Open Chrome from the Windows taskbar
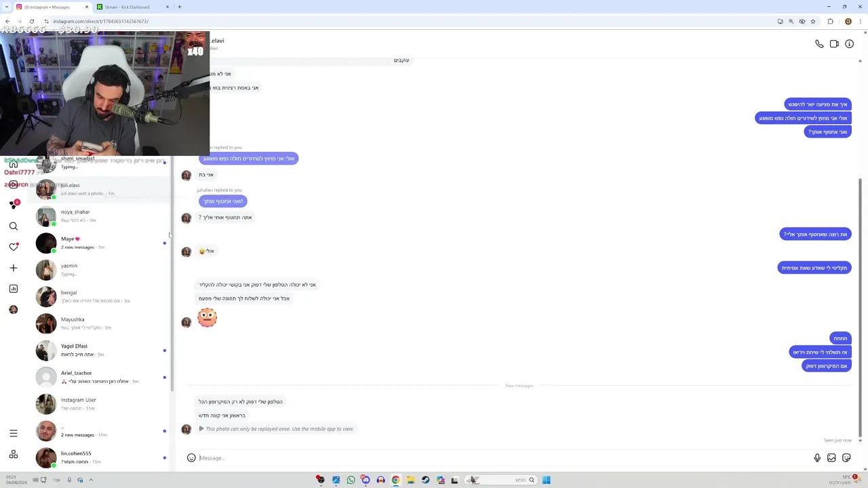This screenshot has height=488, width=868. [x=395, y=480]
